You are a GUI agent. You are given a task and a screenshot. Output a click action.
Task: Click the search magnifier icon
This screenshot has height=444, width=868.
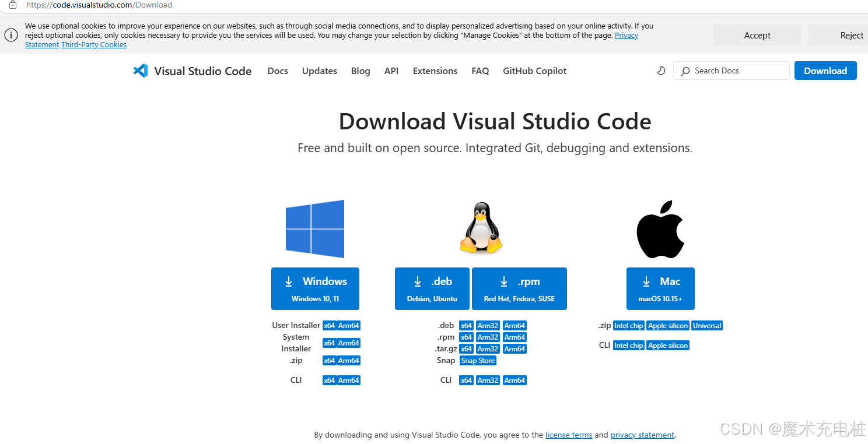coord(685,71)
